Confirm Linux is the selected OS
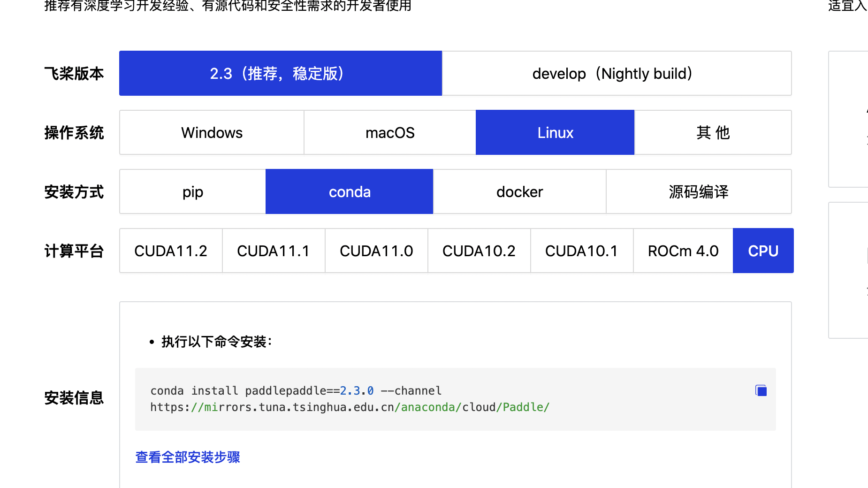Screen dimensions: 868x488 (555, 132)
